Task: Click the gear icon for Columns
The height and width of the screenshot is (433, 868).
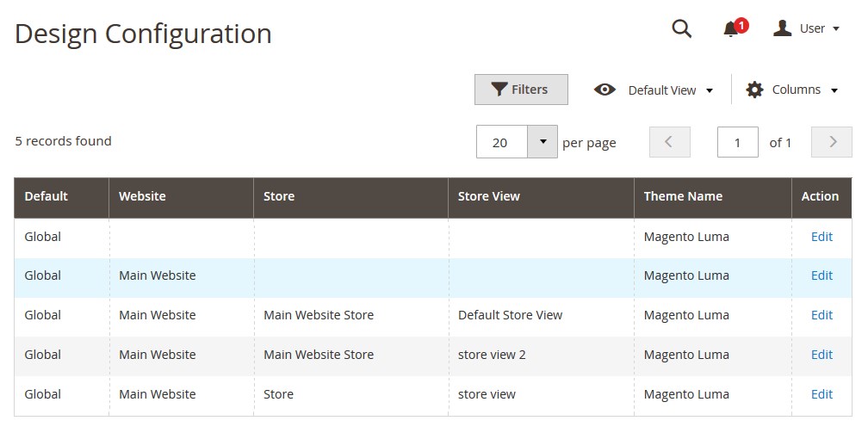Action: [754, 90]
